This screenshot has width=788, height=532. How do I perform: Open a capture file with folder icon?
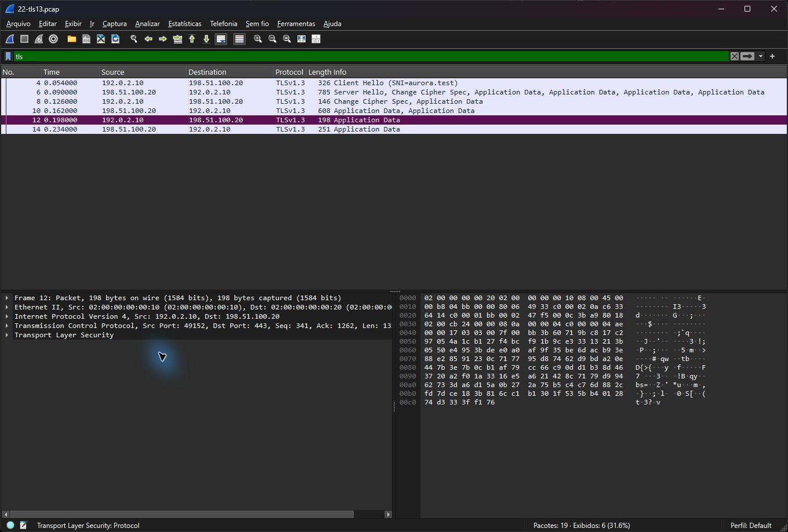coord(72,39)
